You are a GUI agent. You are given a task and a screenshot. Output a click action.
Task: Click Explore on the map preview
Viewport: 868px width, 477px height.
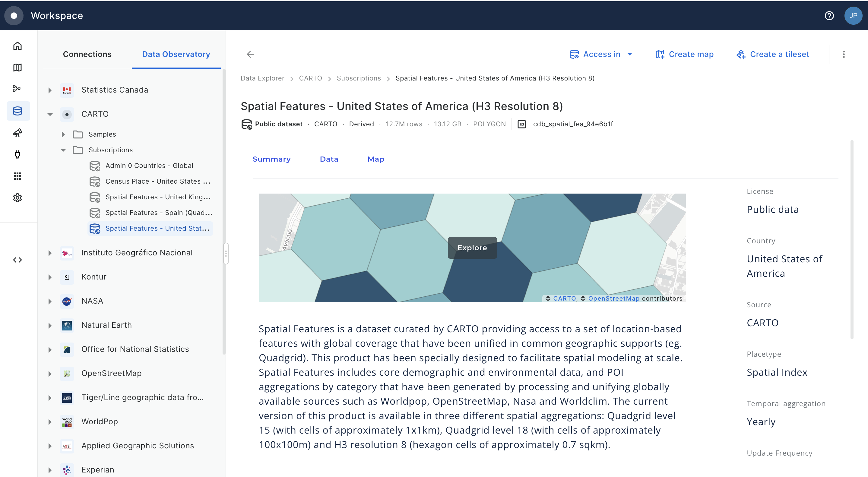coord(472,248)
